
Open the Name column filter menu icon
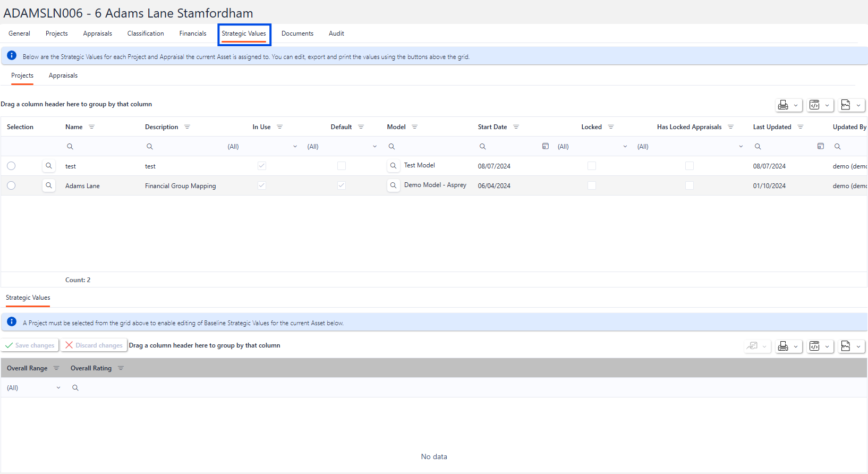(x=92, y=127)
